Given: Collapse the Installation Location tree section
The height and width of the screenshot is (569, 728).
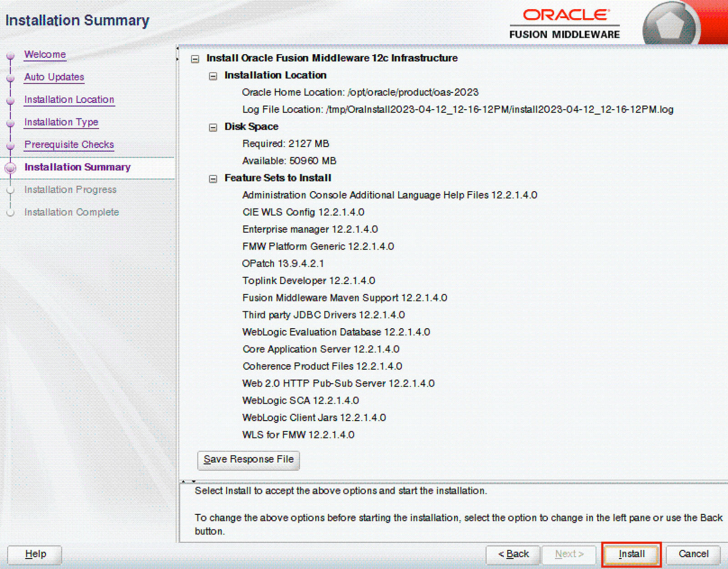Looking at the screenshot, I should 213,76.
